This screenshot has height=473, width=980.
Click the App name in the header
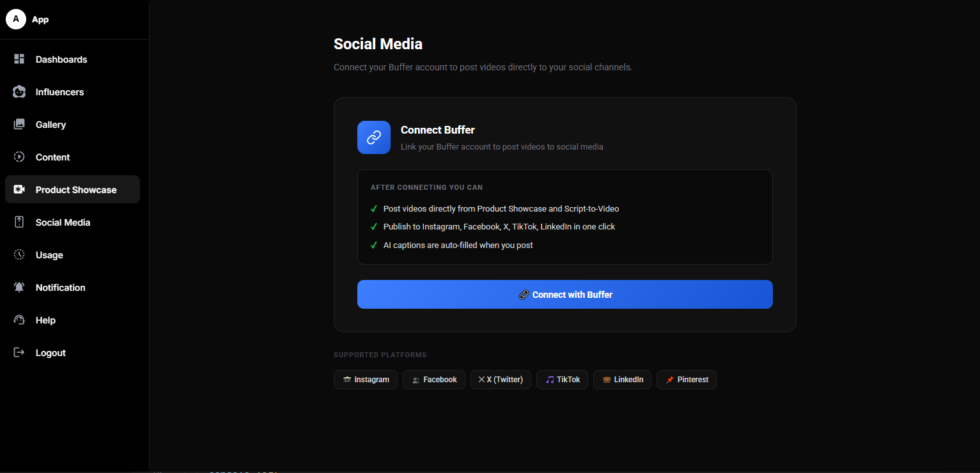point(40,19)
